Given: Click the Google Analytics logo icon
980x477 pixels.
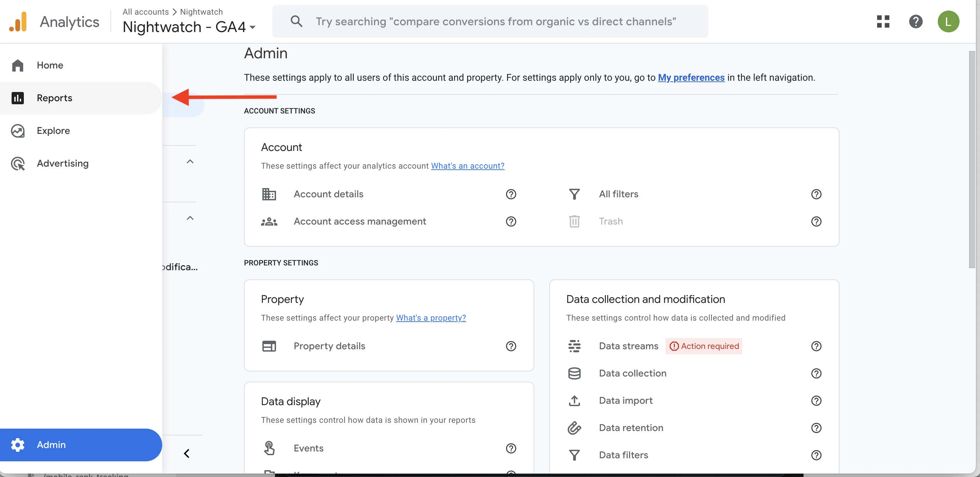Looking at the screenshot, I should click(x=18, y=22).
